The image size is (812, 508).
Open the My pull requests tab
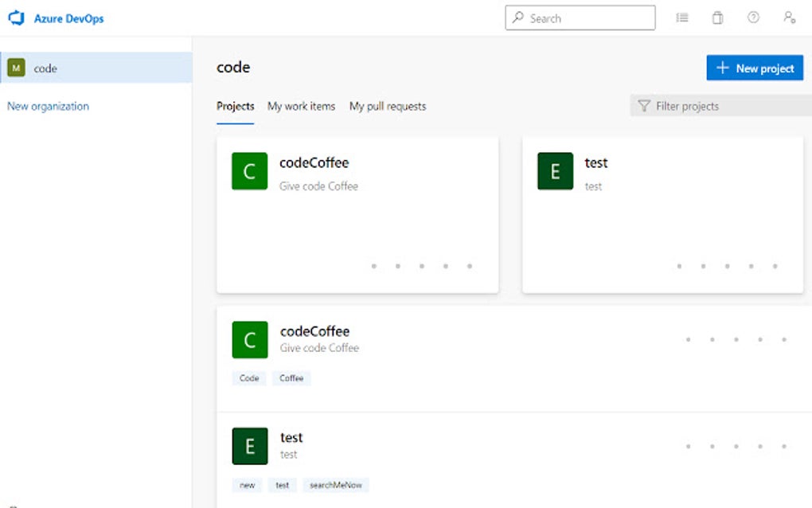pyautogui.click(x=388, y=106)
